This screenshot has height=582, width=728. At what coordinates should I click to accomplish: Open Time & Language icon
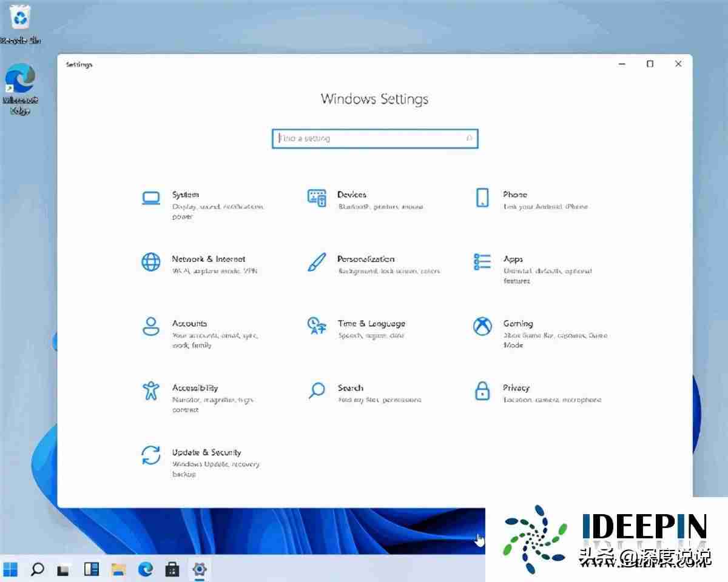click(317, 326)
